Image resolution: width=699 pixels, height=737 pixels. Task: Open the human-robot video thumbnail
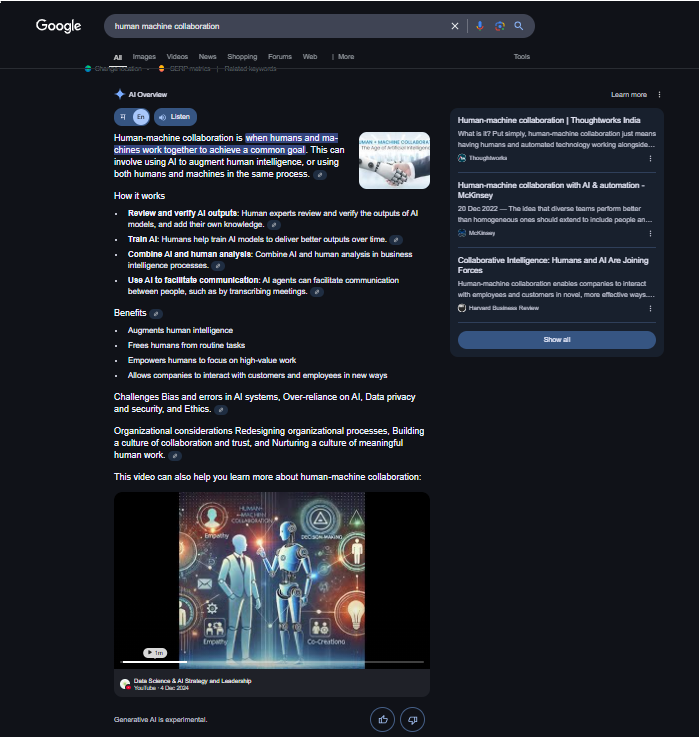point(272,580)
